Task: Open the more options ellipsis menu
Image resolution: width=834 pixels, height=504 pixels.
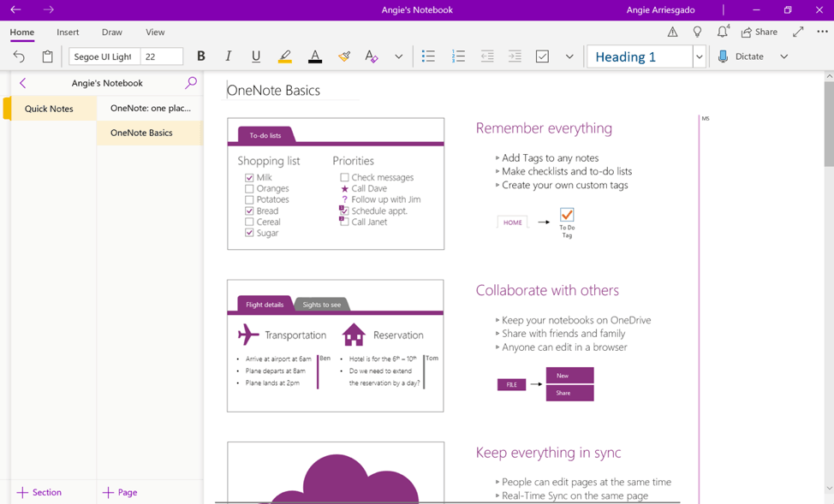Action: (x=822, y=32)
